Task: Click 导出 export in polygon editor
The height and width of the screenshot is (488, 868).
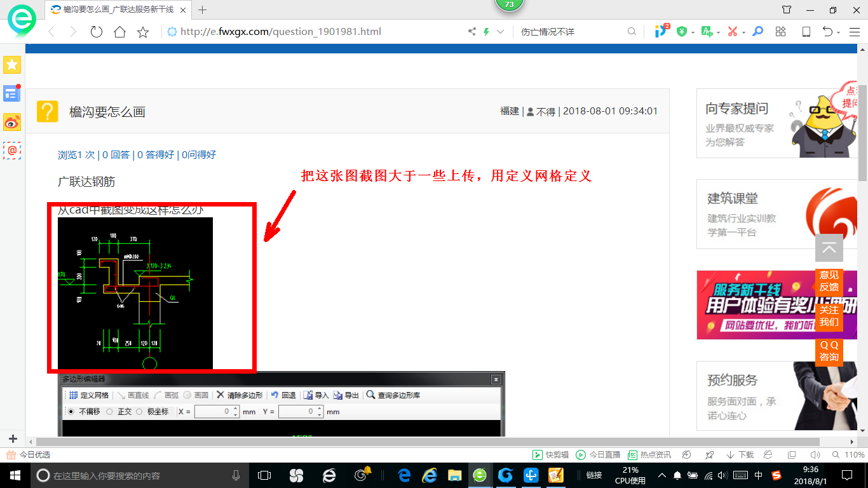Action: pyautogui.click(x=346, y=395)
